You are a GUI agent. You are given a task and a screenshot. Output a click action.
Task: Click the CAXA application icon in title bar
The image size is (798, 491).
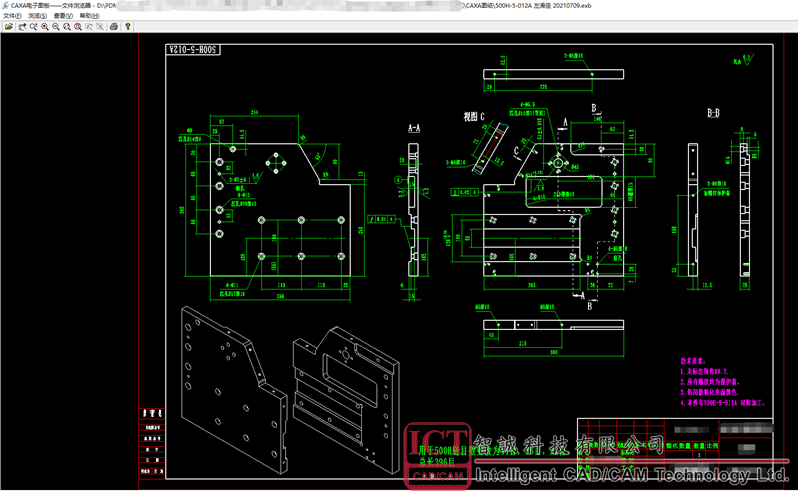point(5,5)
